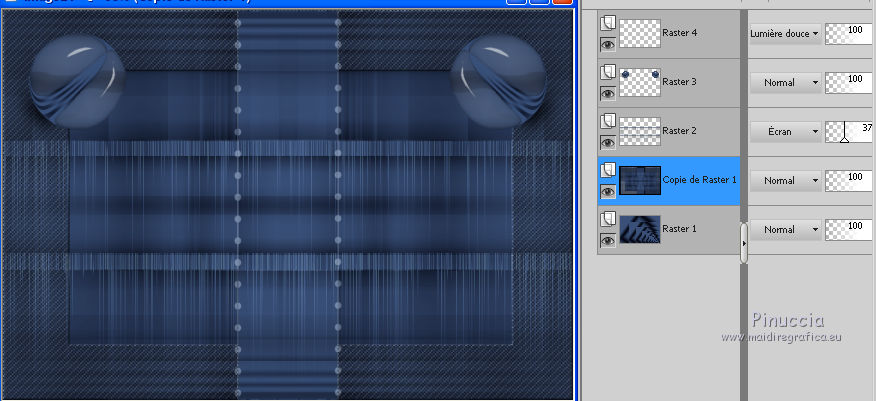The height and width of the screenshot is (401, 876).
Task: Hide the Raster 2 layer
Action: (x=608, y=142)
